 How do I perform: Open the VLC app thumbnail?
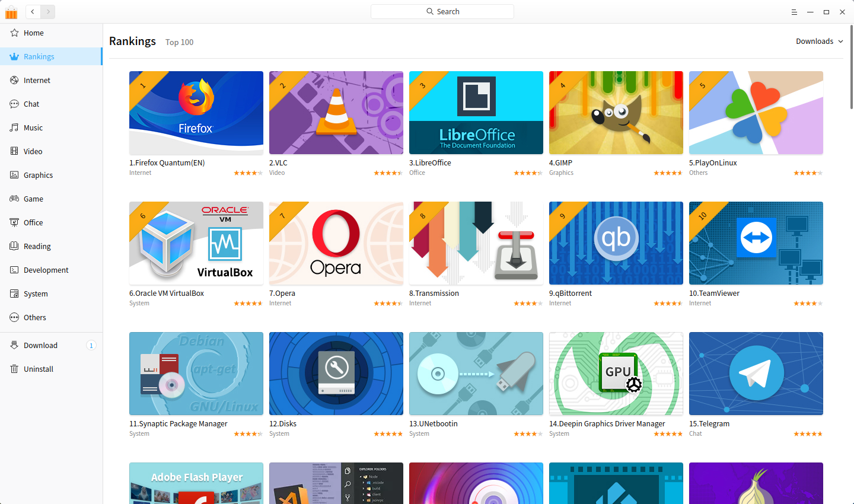[336, 113]
